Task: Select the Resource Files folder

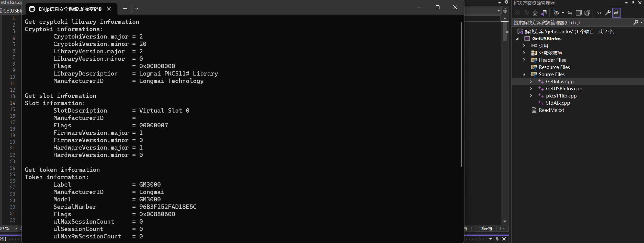Action: tap(554, 67)
